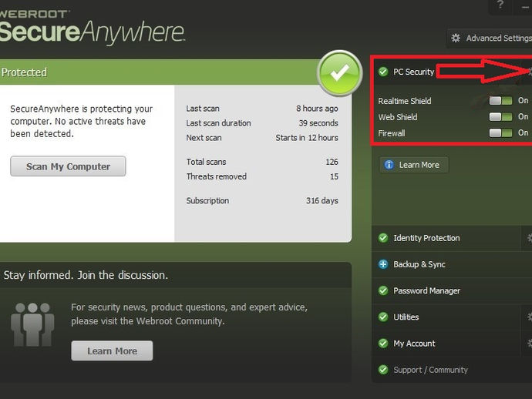Image resolution: width=532 pixels, height=399 pixels.
Task: Click the PC Security green check icon
Action: coord(383,72)
